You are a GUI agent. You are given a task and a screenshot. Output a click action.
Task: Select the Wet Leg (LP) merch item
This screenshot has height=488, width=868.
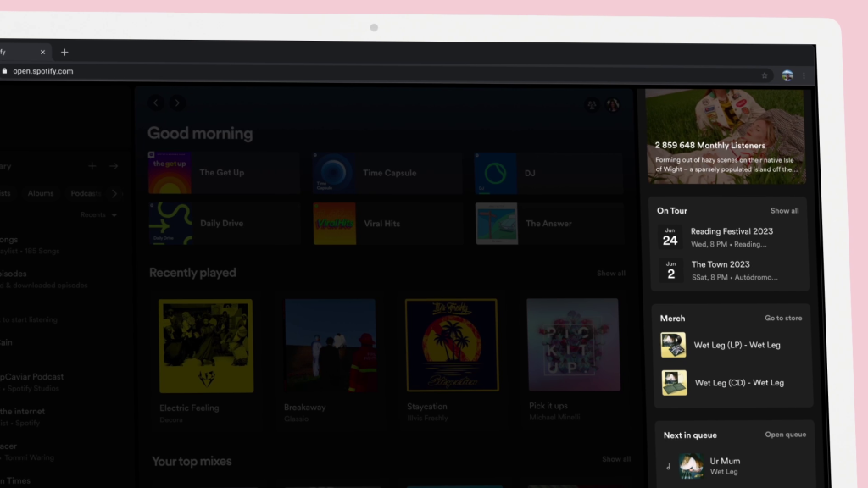[737, 346]
